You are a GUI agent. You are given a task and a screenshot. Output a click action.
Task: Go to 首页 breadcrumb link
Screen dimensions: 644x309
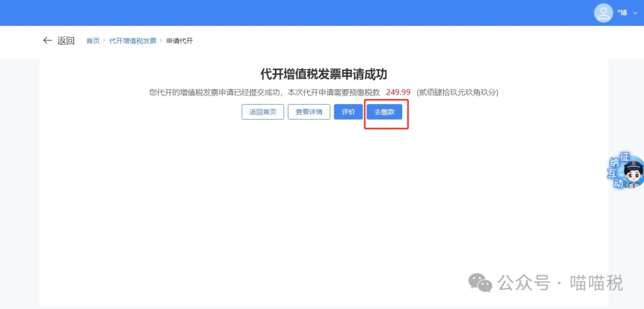[93, 40]
